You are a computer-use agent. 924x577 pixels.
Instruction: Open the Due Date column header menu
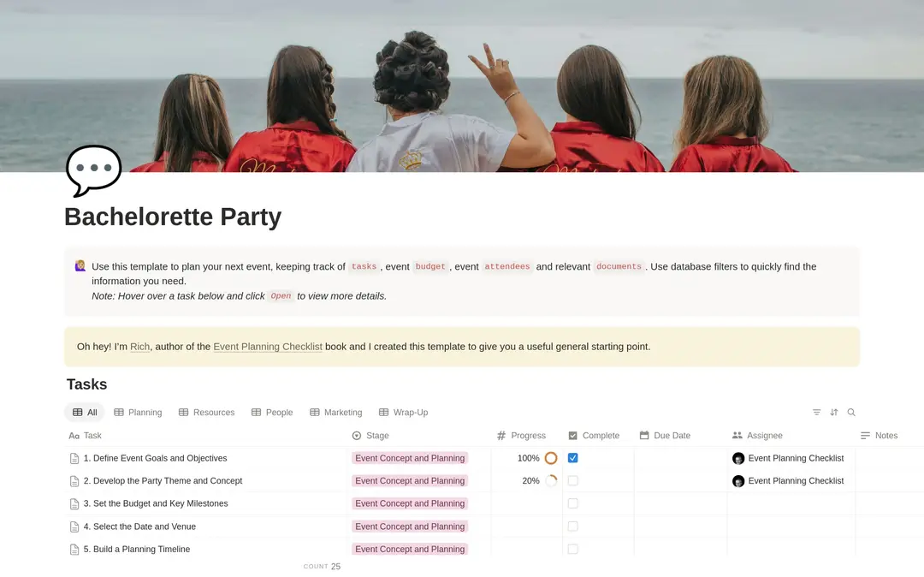(x=665, y=436)
